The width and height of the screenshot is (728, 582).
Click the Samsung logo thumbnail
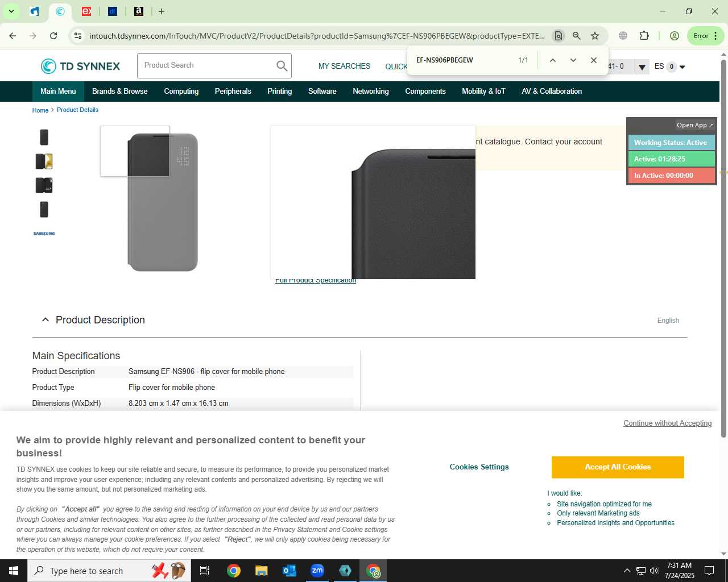pyautogui.click(x=44, y=234)
